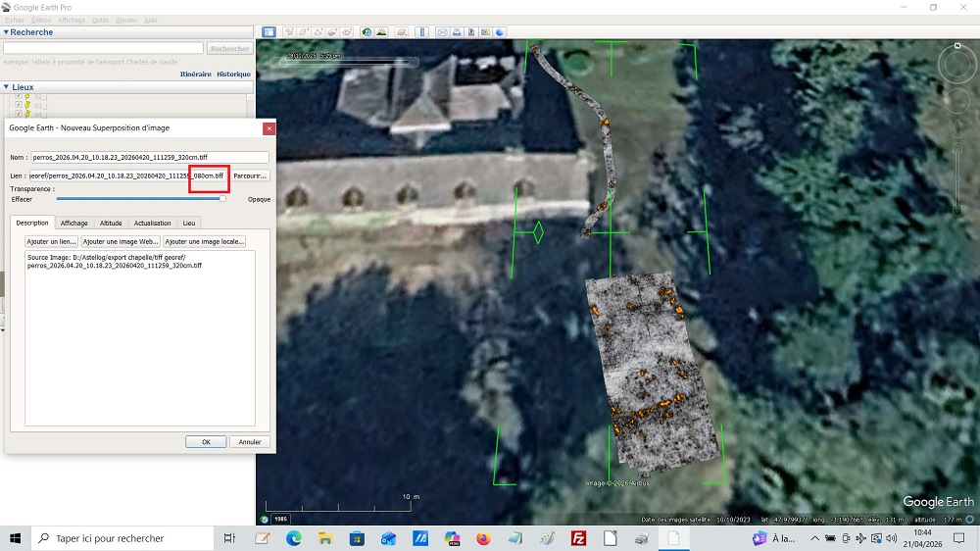Uncheck the 04_ place checkbox
The image size is (980, 551).
click(18, 114)
